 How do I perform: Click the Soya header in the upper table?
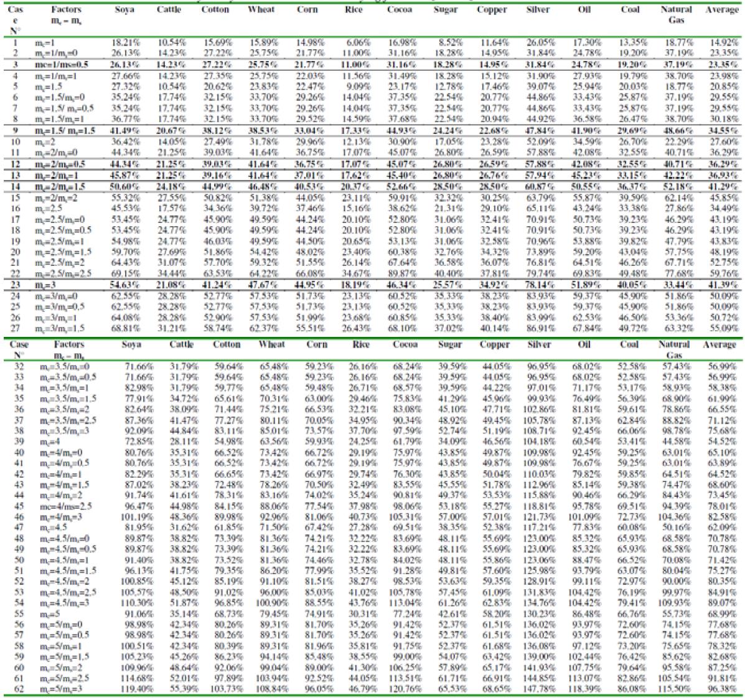pyautogui.click(x=126, y=10)
